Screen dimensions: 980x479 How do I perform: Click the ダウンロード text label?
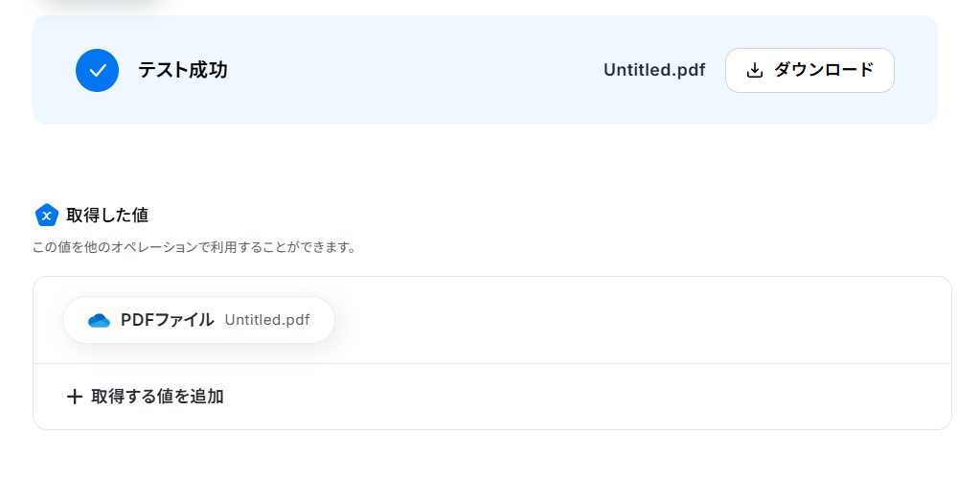point(824,70)
